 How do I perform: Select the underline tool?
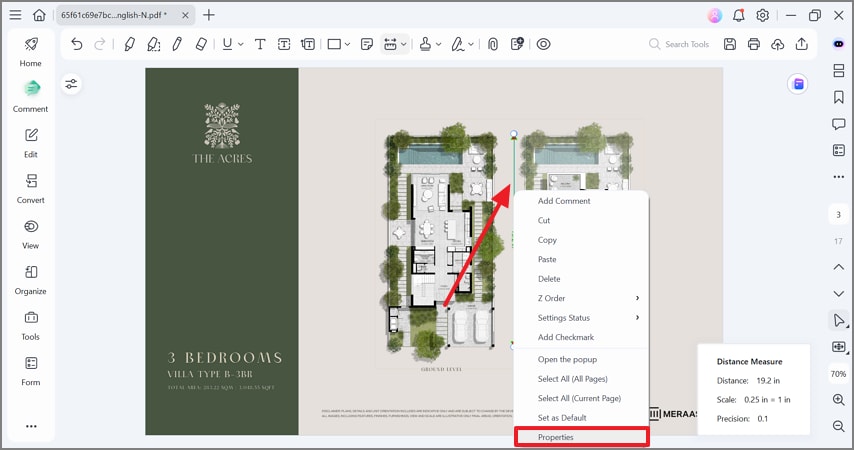pyautogui.click(x=227, y=44)
